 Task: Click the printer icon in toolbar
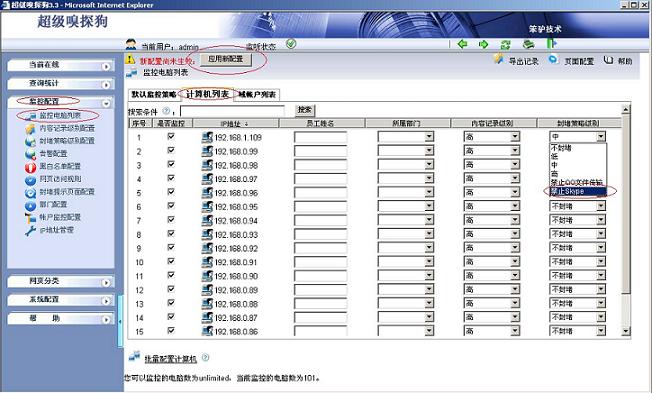(x=528, y=44)
